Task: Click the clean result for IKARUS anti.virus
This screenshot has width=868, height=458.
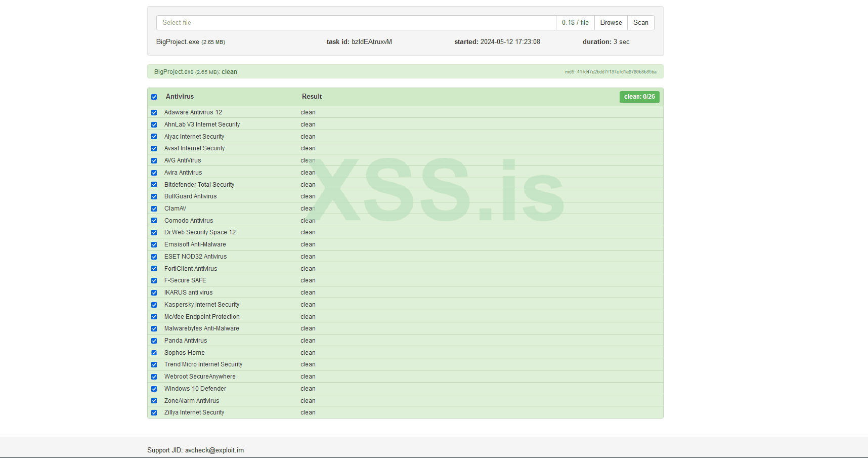Action: pos(308,293)
